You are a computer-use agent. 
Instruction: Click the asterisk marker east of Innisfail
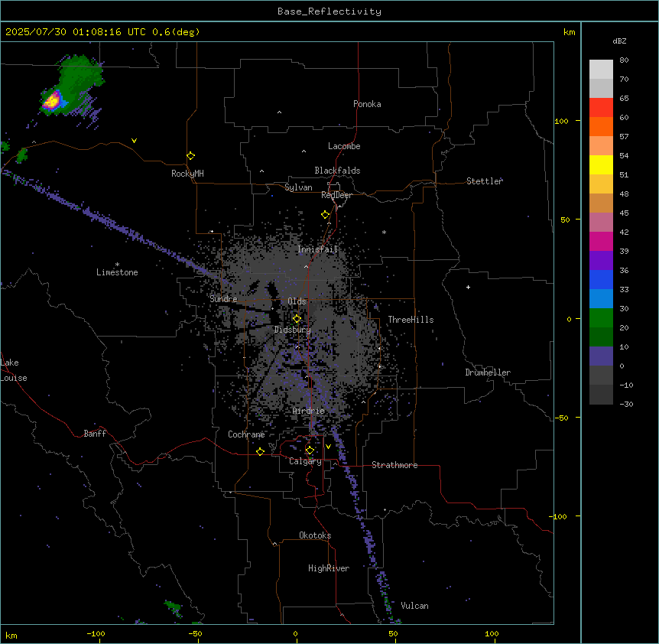(x=384, y=232)
